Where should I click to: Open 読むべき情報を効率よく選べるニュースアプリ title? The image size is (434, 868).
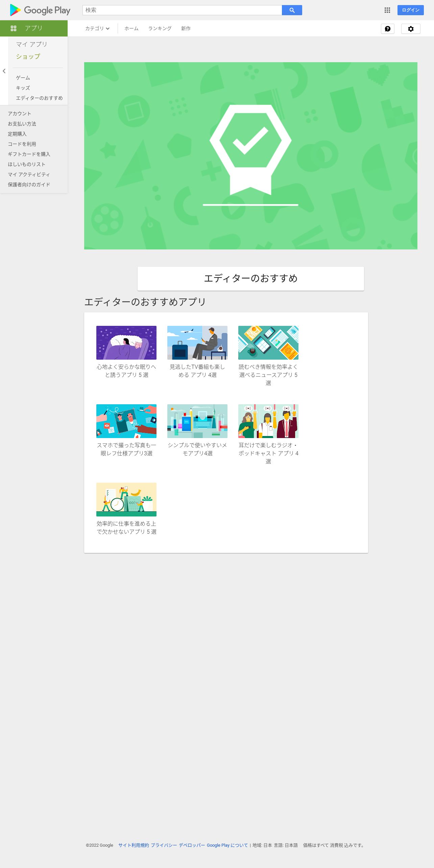pyautogui.click(x=268, y=375)
